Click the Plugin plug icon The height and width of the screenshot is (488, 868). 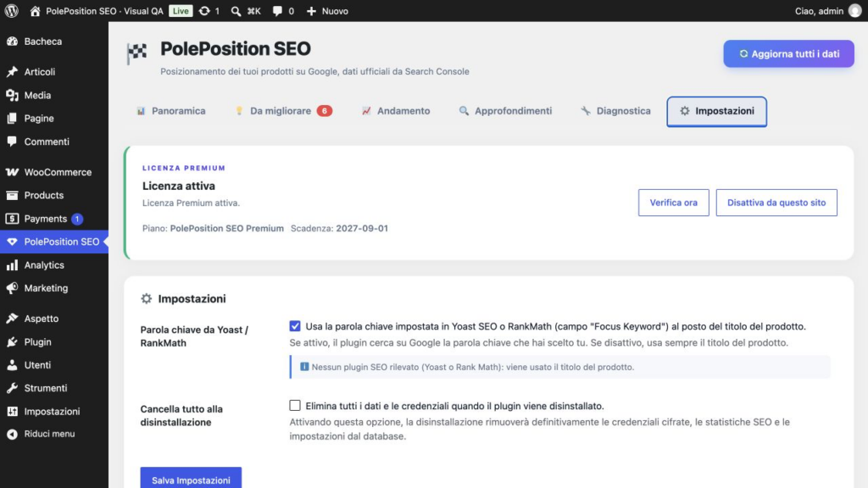pyautogui.click(x=12, y=342)
